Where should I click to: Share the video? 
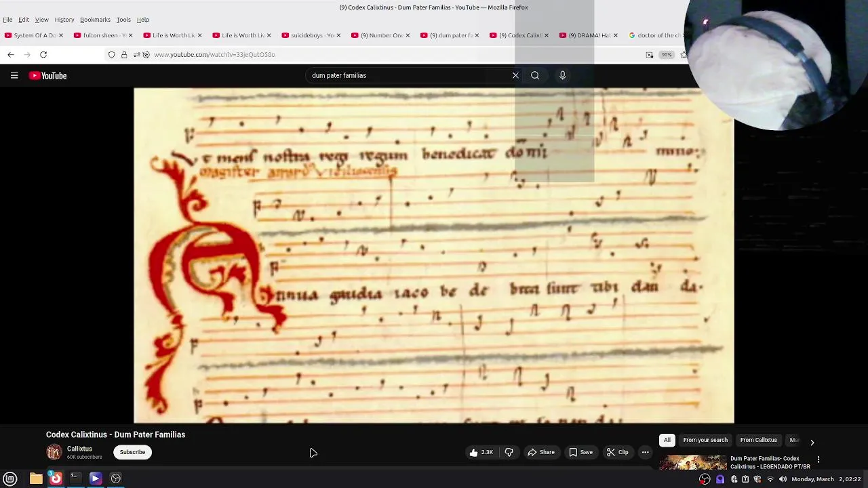pos(541,452)
